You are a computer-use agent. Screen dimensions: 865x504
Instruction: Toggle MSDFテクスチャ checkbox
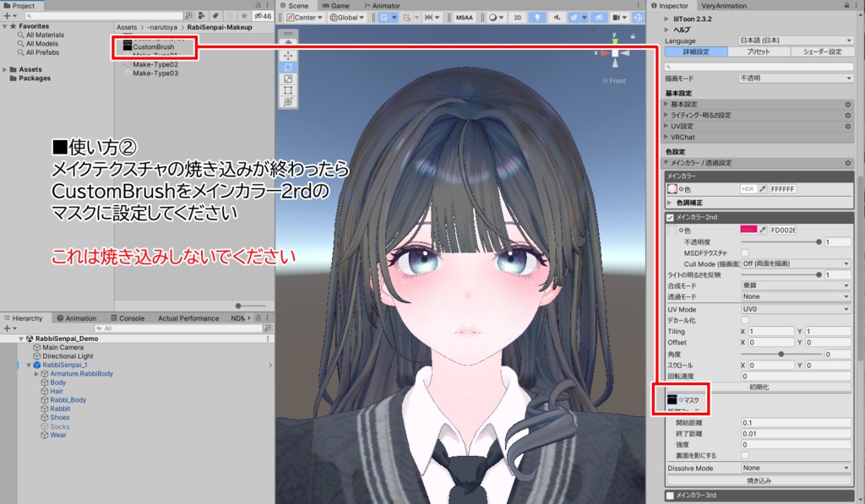coord(745,252)
